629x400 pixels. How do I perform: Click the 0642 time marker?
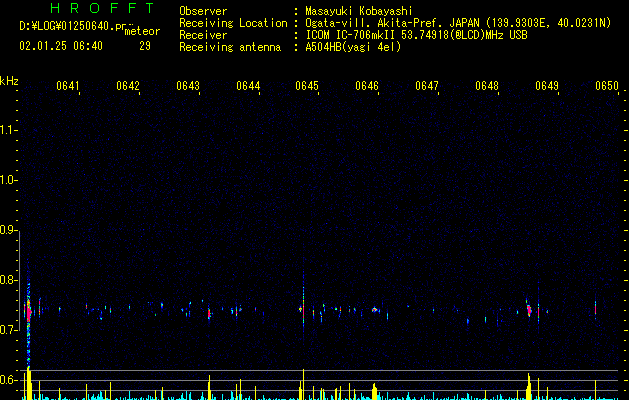[x=128, y=86]
